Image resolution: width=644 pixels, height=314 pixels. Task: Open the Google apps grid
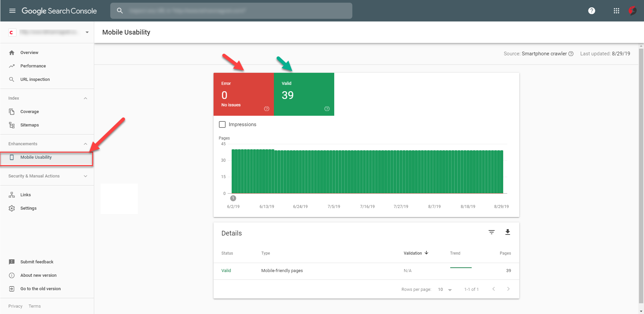[x=616, y=10]
